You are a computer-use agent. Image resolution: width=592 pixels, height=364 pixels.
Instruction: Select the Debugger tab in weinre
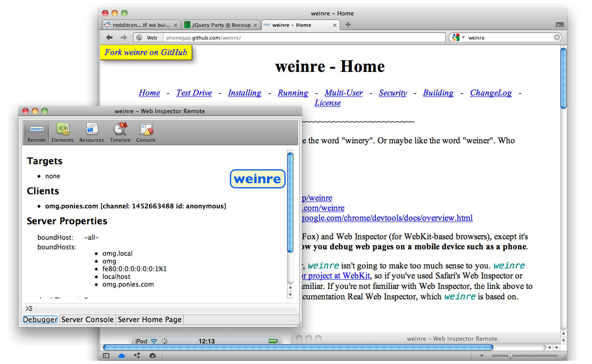click(40, 319)
